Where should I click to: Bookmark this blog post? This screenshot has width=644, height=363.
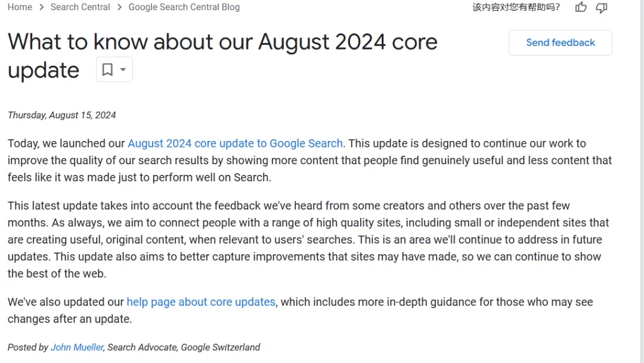[107, 70]
